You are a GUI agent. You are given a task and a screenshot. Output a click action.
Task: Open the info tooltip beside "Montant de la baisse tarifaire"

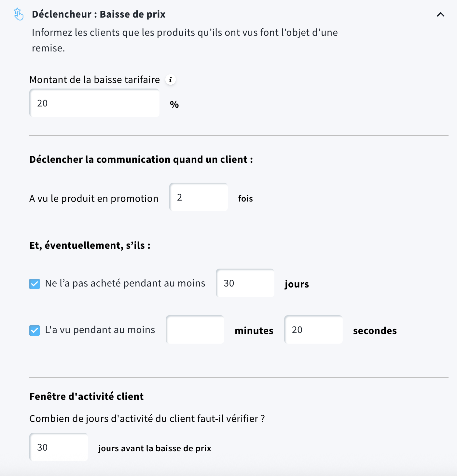click(171, 79)
